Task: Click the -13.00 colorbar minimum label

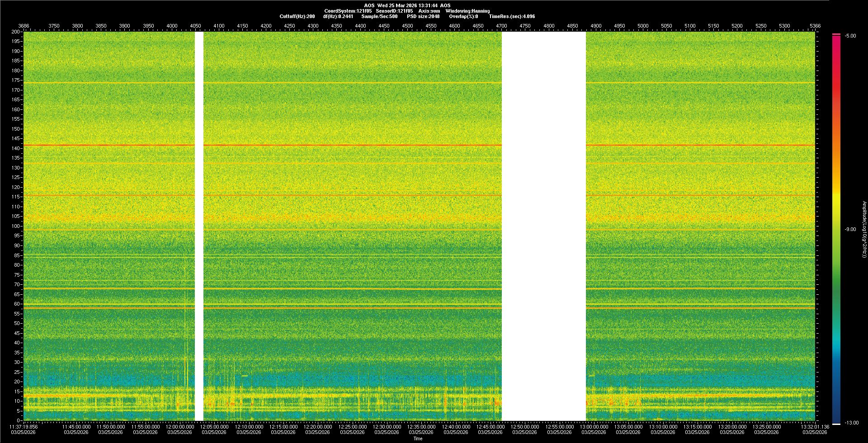Action: click(x=851, y=423)
